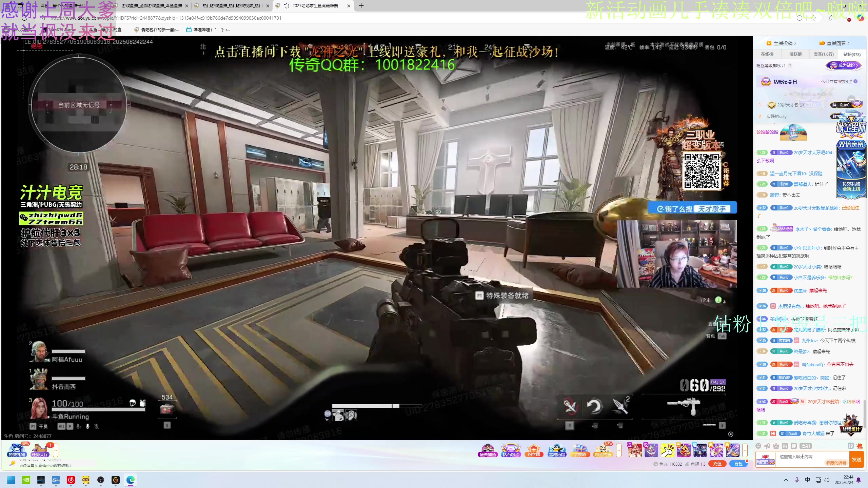Click the colored text style icon above chat input
This screenshot has height=488, width=868.
coord(776,446)
